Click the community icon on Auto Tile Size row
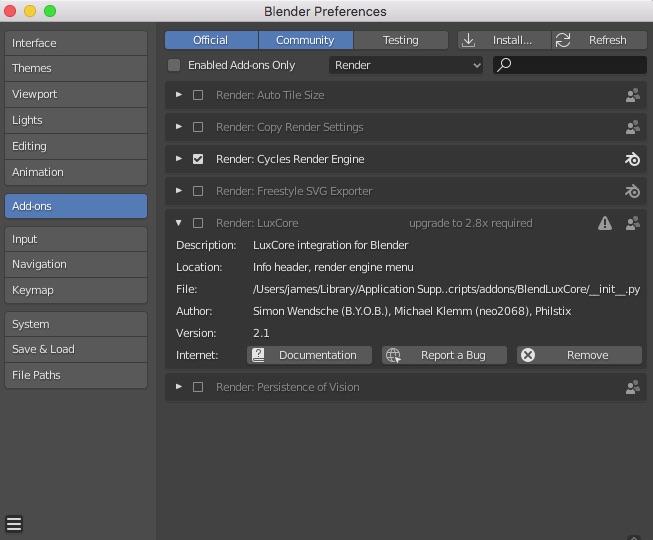The height and width of the screenshot is (540, 653). click(632, 96)
